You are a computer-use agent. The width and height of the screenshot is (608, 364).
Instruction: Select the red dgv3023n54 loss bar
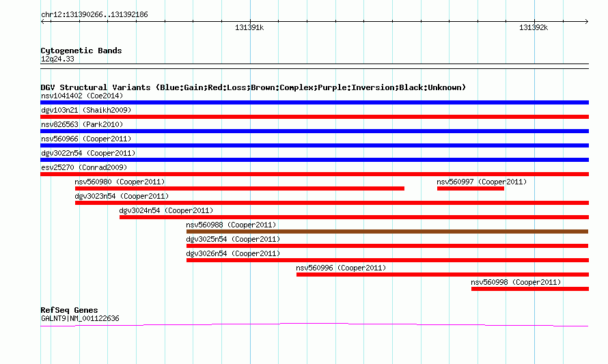point(332,203)
